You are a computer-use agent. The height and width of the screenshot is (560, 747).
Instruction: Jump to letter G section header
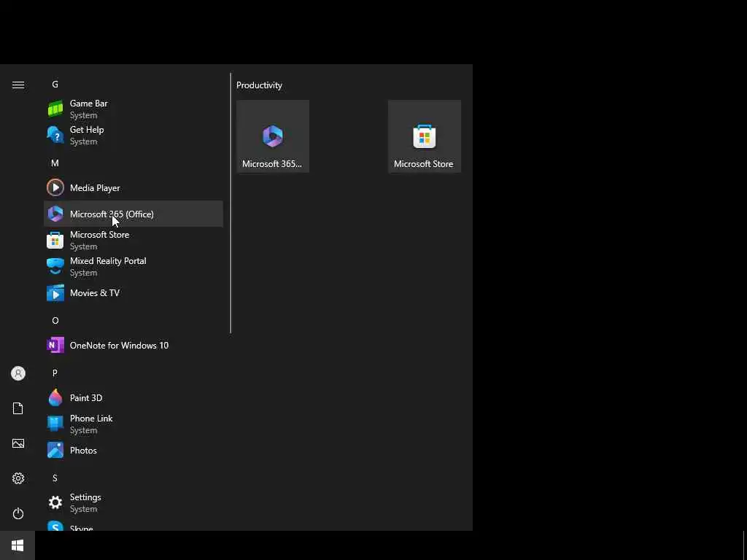55,85
